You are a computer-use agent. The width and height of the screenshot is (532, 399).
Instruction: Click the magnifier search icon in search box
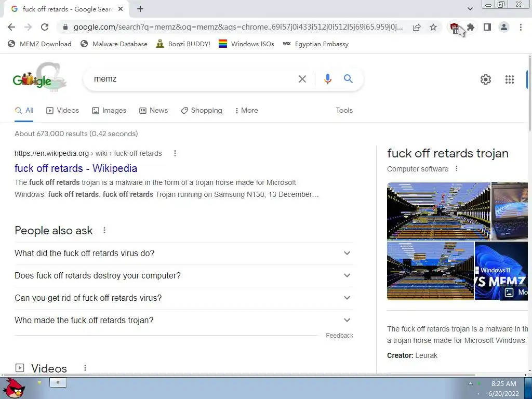348,79
